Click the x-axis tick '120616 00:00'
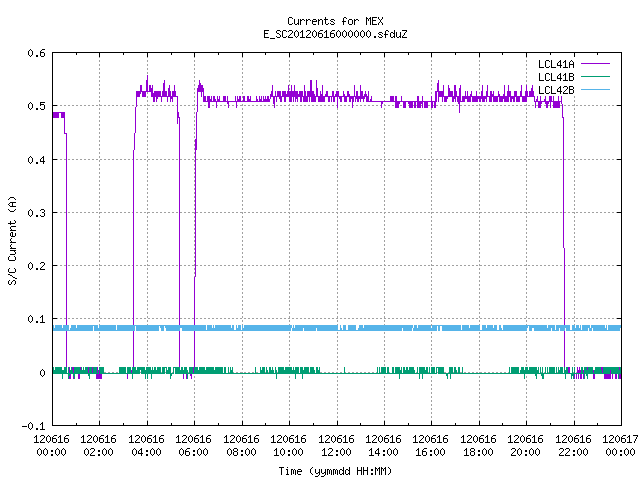 [51, 446]
